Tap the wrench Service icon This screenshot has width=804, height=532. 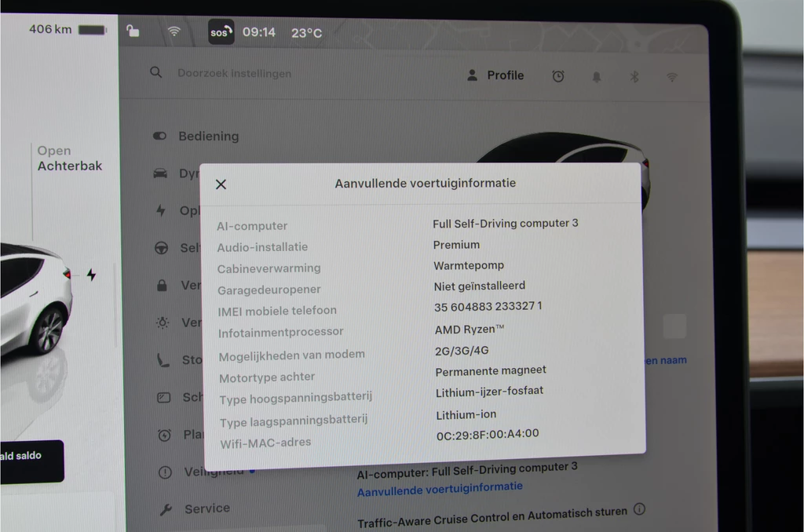(166, 509)
